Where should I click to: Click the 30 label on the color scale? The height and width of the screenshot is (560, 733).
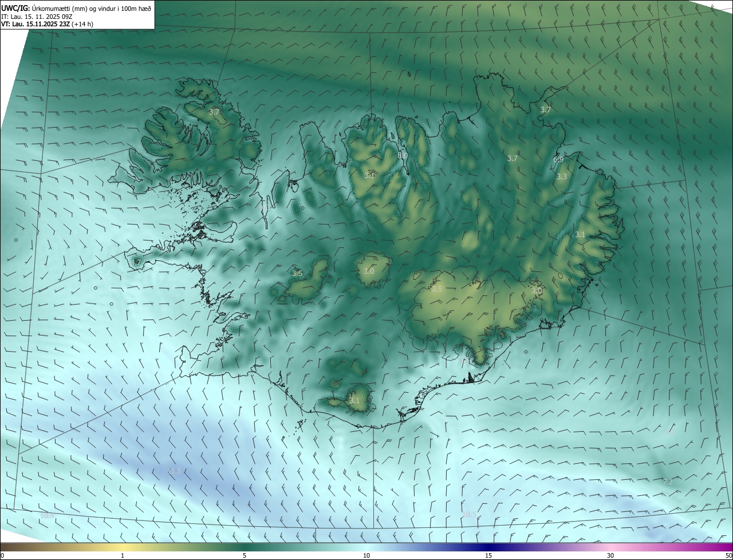pyautogui.click(x=610, y=555)
